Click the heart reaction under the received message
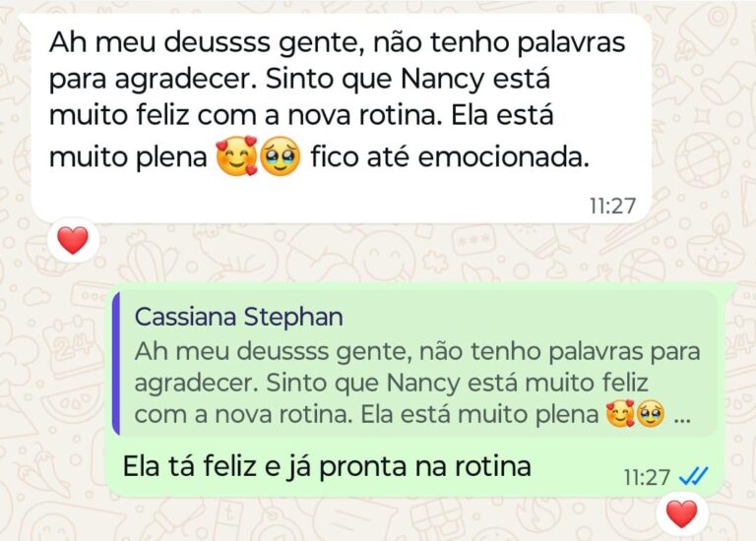Screen dimensions: 756x541 pos(73,240)
